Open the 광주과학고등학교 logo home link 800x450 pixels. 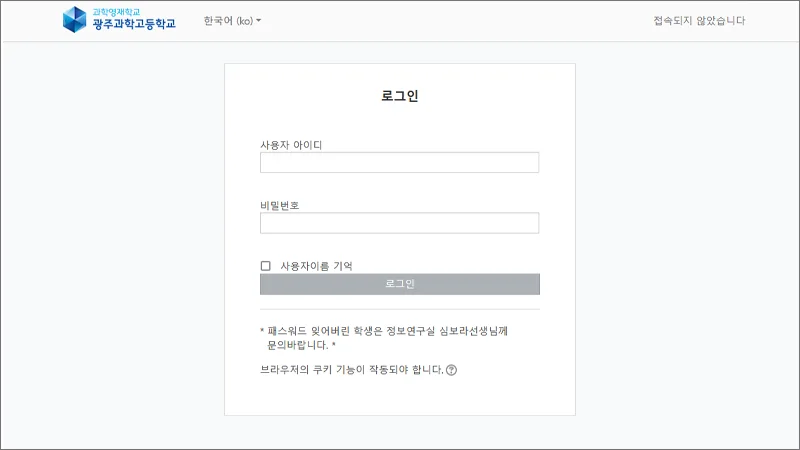(119, 20)
